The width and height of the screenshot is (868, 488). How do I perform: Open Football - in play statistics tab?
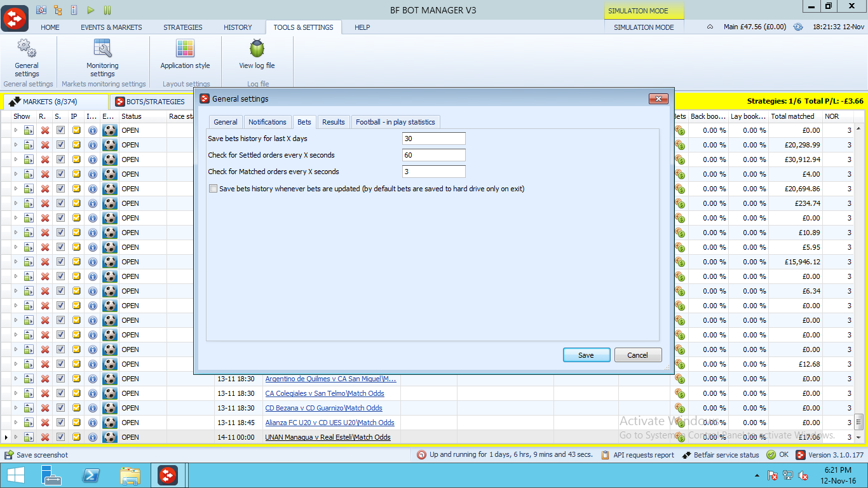[x=395, y=122]
